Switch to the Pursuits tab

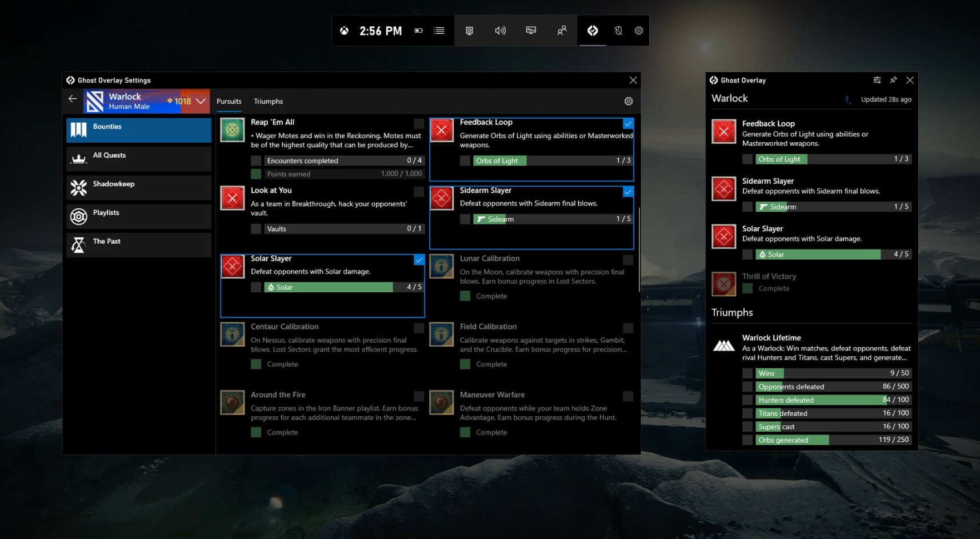click(229, 101)
